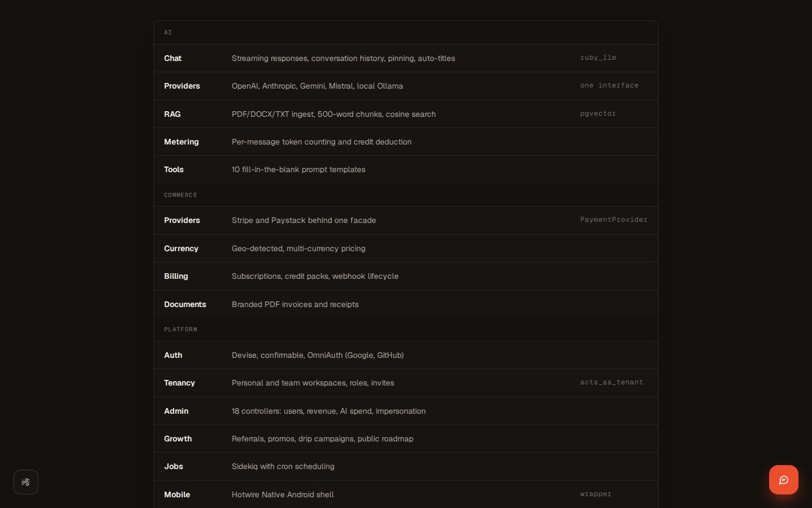812x508 pixels.
Task: Click '10 fill-in-the-blank prompt templates' text
Action: pyautogui.click(x=298, y=169)
